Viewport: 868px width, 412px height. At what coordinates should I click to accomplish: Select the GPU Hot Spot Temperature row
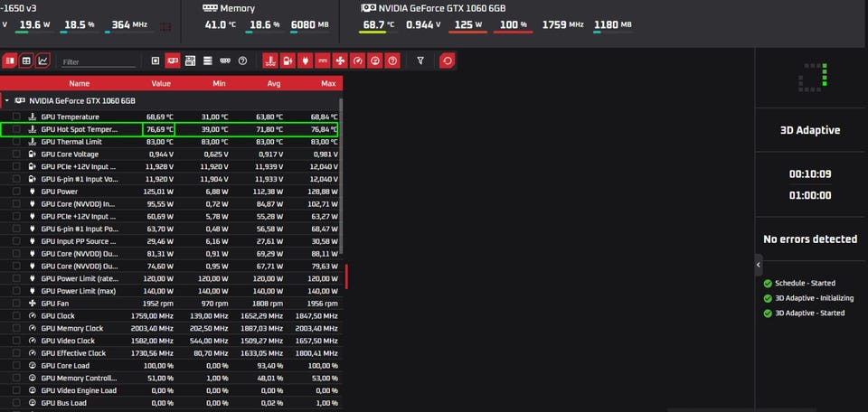coord(169,129)
